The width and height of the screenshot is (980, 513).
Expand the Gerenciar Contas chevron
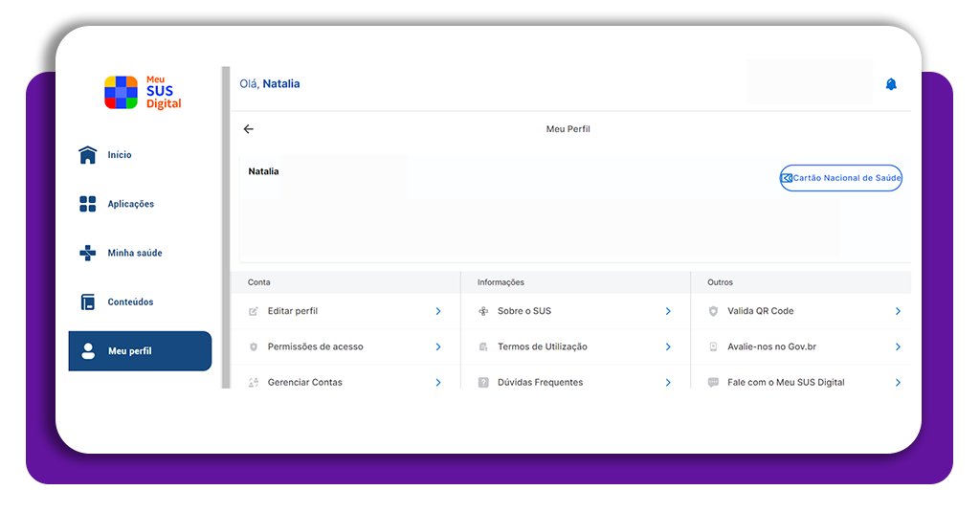438,383
